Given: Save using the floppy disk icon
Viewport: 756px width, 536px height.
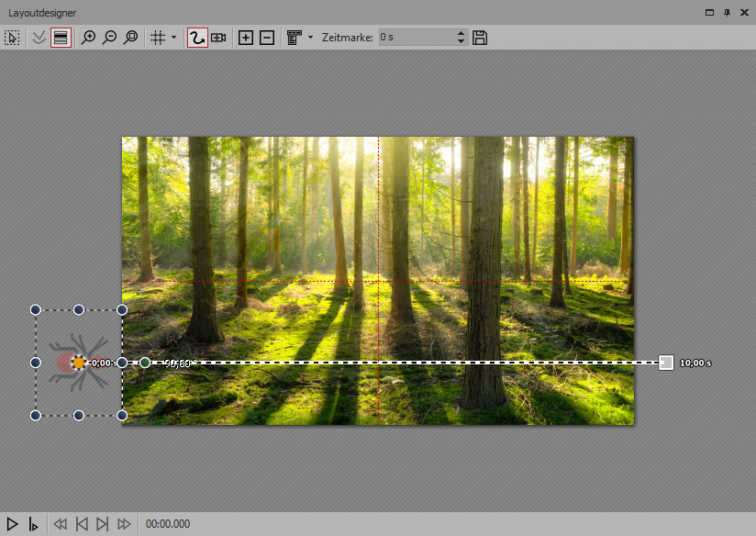Looking at the screenshot, I should click(x=480, y=38).
